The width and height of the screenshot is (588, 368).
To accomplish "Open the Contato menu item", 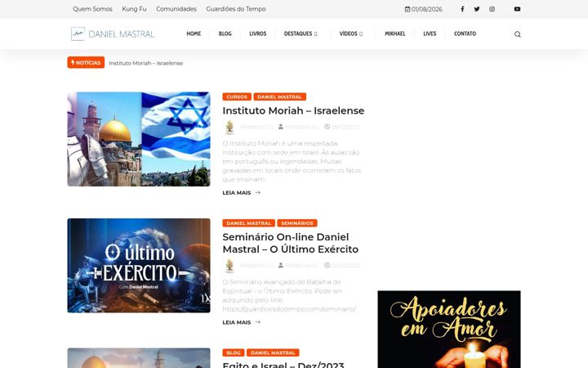I will pyautogui.click(x=465, y=34).
